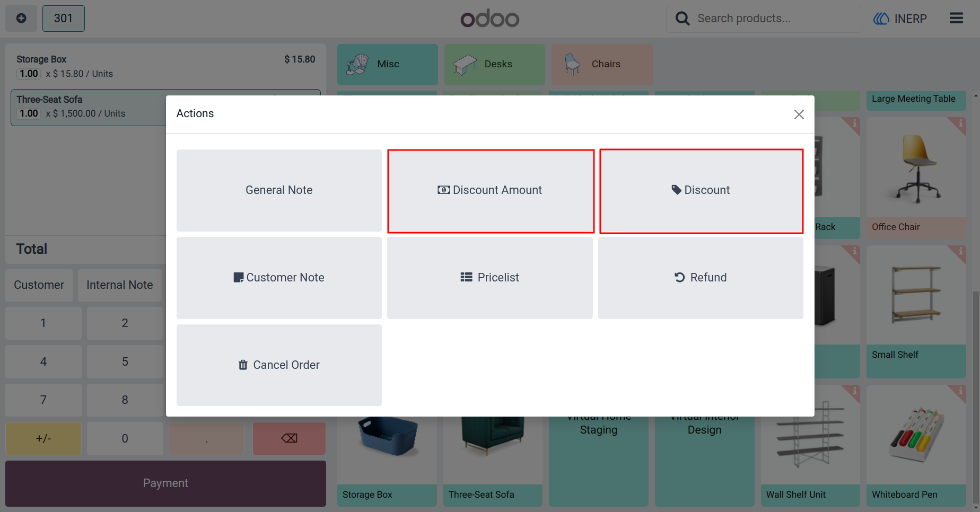Choose Discount Amount action

491,190
